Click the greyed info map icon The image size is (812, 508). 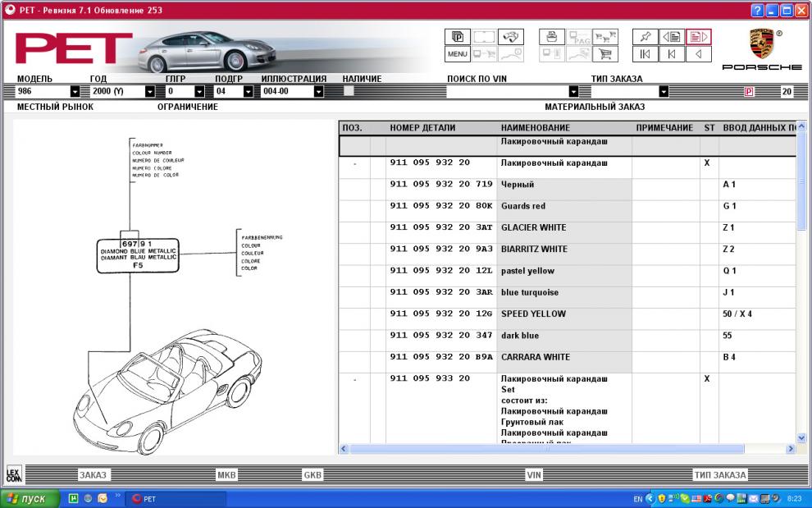point(511,54)
